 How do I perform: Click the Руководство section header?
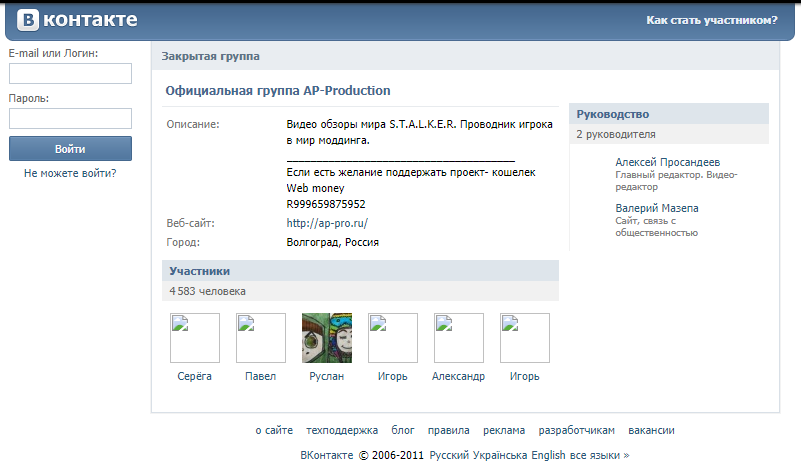click(669, 114)
